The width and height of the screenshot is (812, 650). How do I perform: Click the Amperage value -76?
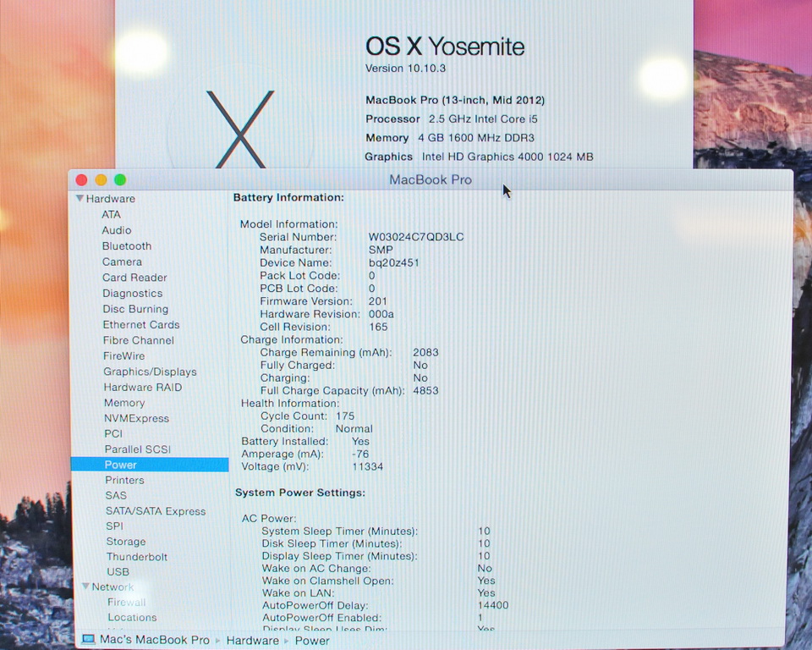360,454
